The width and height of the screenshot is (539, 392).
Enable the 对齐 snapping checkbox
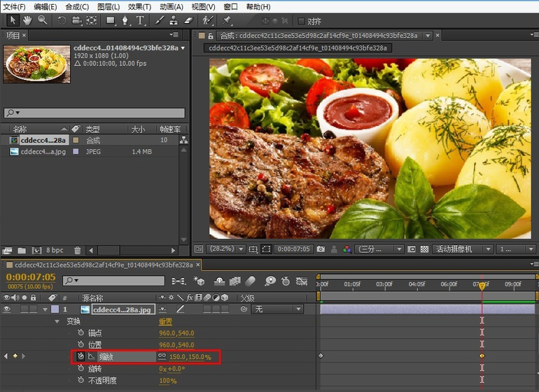pyautogui.click(x=302, y=21)
